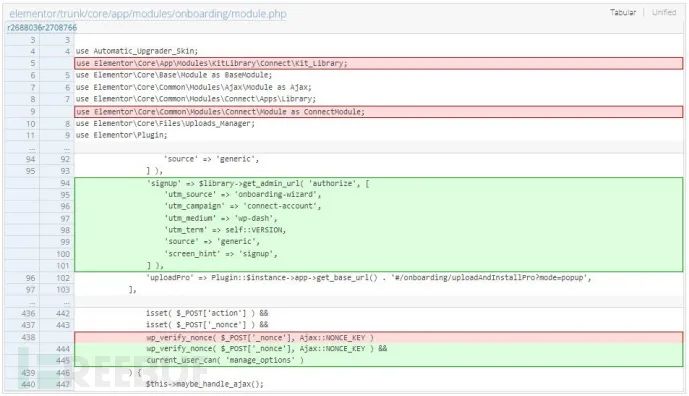Switch to Unified diff view

[x=664, y=12]
